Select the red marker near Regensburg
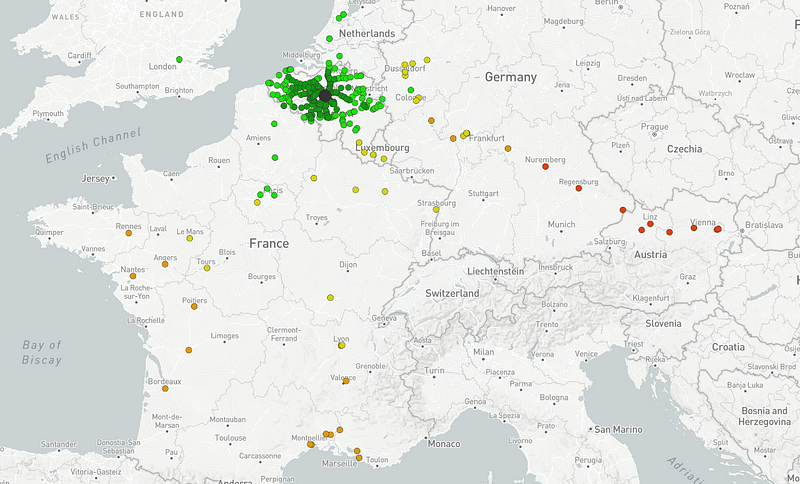This screenshot has width=800, height=484. 578,188
